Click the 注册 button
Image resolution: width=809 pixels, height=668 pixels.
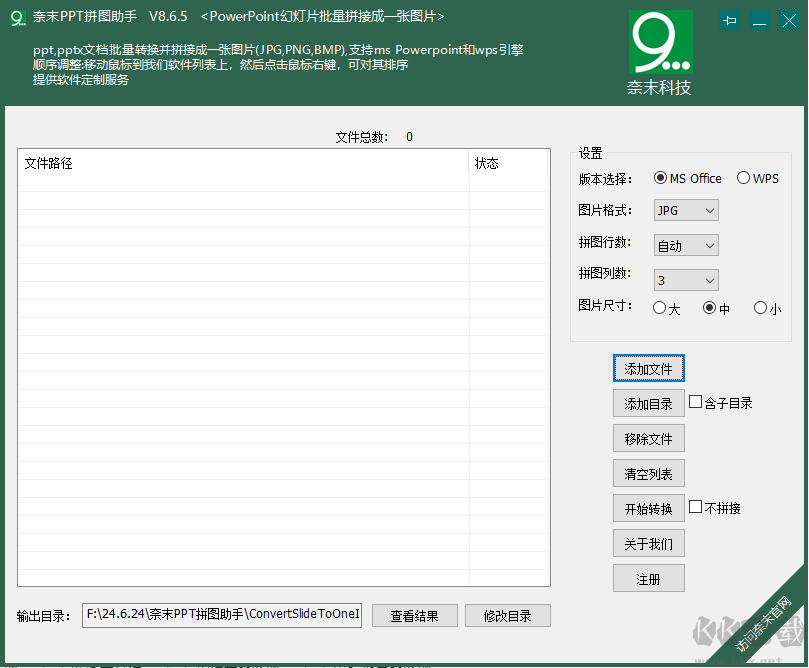click(649, 579)
